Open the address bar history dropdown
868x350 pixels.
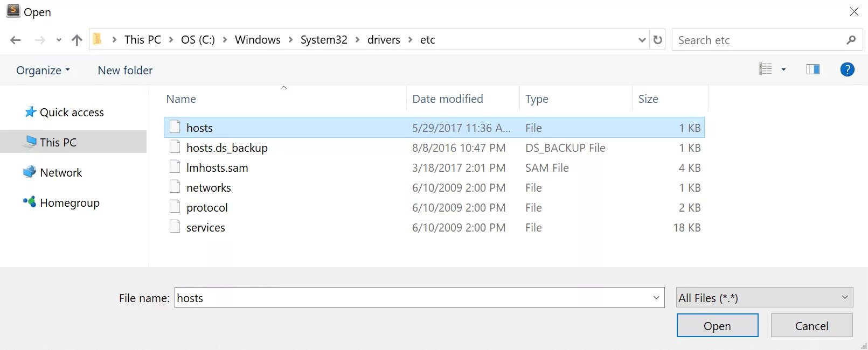click(642, 40)
